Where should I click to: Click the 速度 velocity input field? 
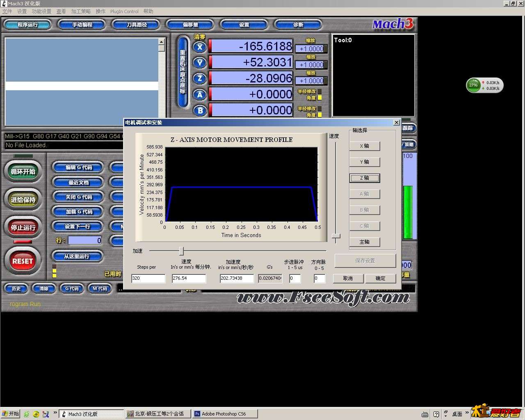click(189, 278)
